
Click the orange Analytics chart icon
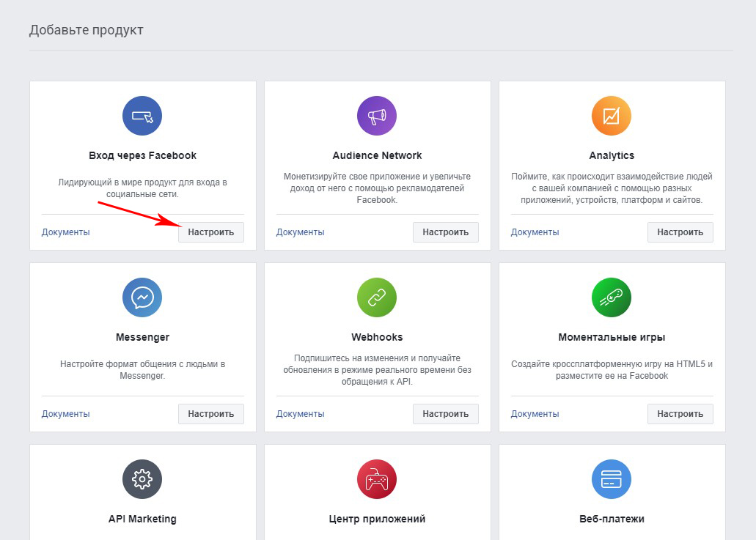(612, 116)
